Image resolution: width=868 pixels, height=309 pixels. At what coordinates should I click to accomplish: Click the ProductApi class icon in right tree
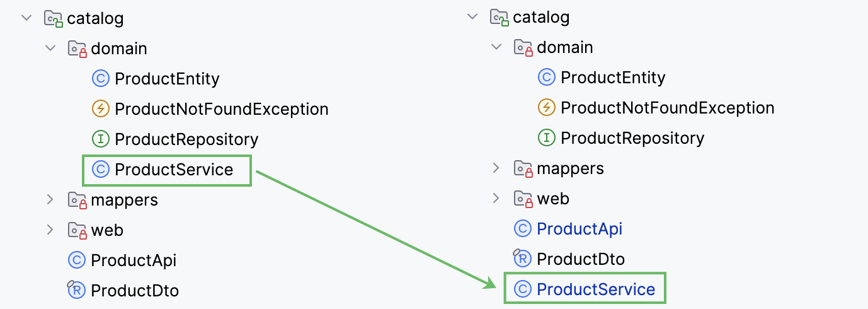pyautogui.click(x=522, y=229)
